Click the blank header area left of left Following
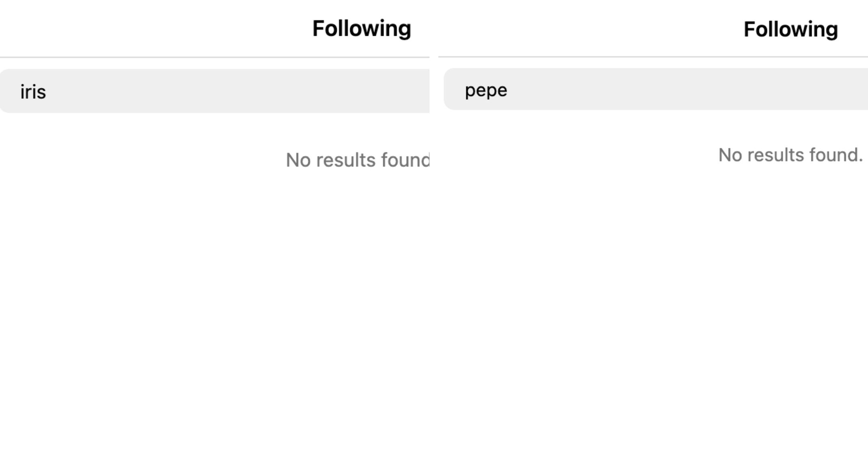This screenshot has height=454, width=868. 141,29
